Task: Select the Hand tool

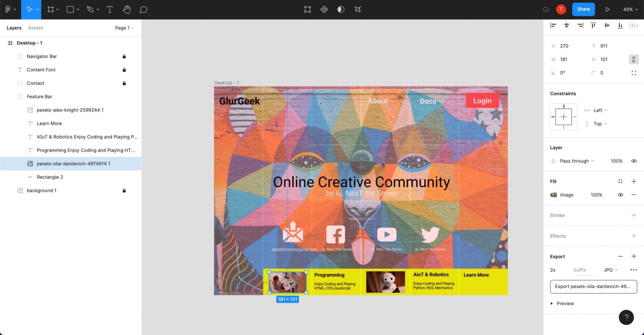Action: 127,9
